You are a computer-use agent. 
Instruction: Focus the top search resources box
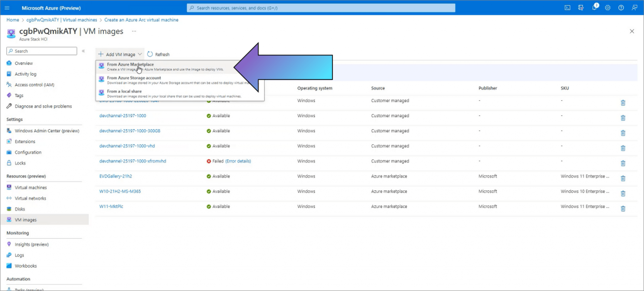(321, 8)
